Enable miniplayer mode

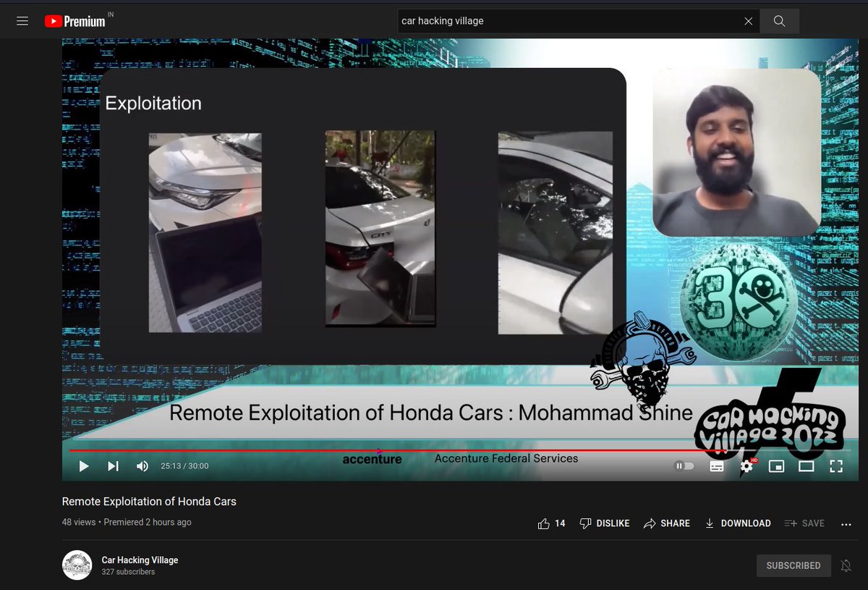click(x=776, y=466)
